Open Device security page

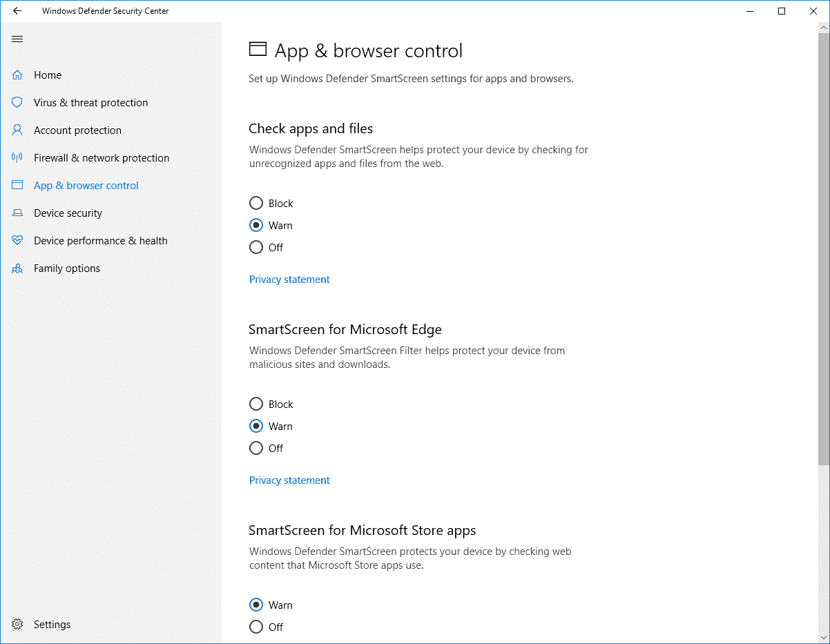tap(68, 213)
